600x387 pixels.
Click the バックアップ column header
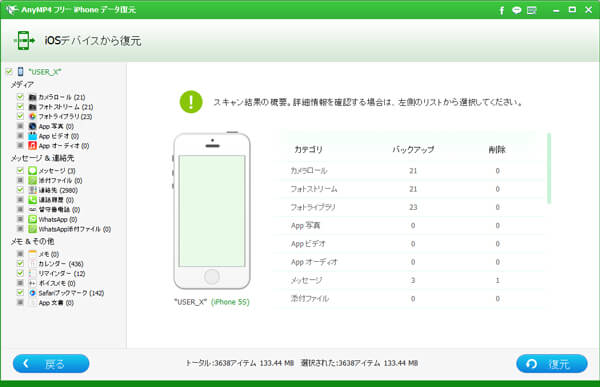click(x=413, y=149)
